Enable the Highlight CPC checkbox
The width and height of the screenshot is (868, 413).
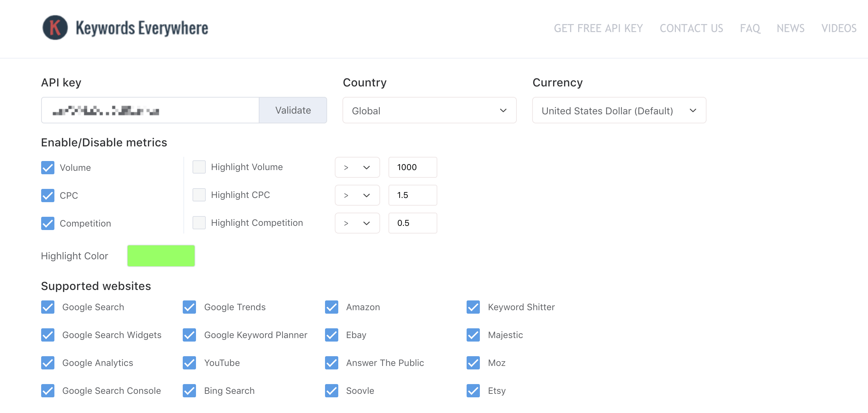[199, 195]
